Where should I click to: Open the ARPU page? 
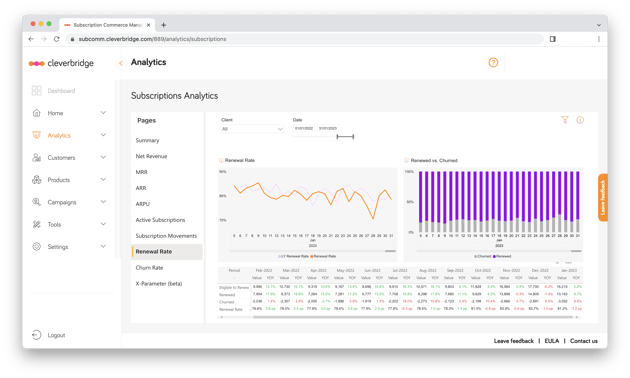coord(143,204)
